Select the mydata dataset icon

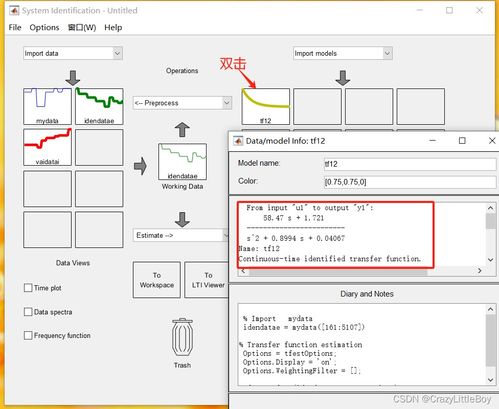(47, 106)
